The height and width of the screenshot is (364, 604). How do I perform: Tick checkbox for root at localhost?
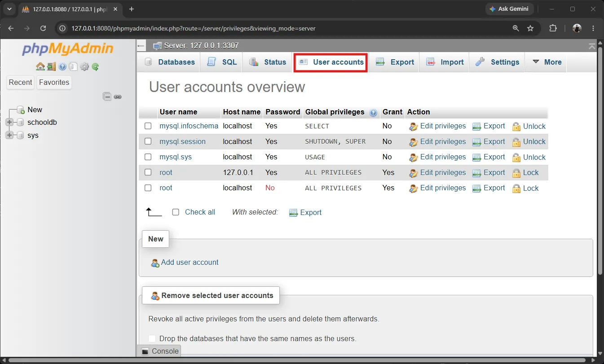click(x=148, y=188)
